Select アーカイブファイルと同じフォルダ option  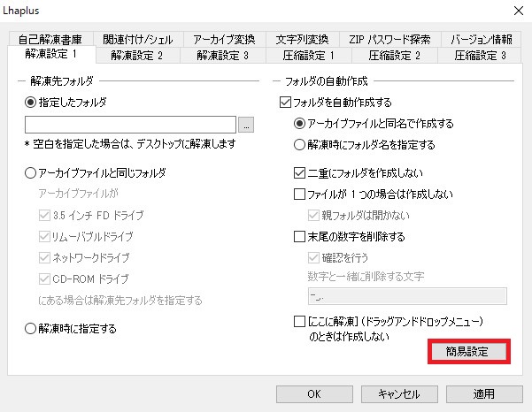(30, 173)
